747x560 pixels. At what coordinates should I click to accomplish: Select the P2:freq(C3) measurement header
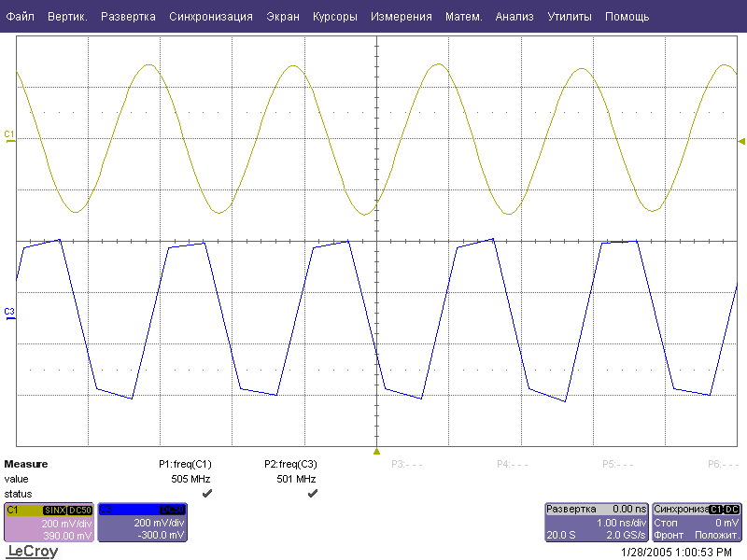click(x=290, y=464)
